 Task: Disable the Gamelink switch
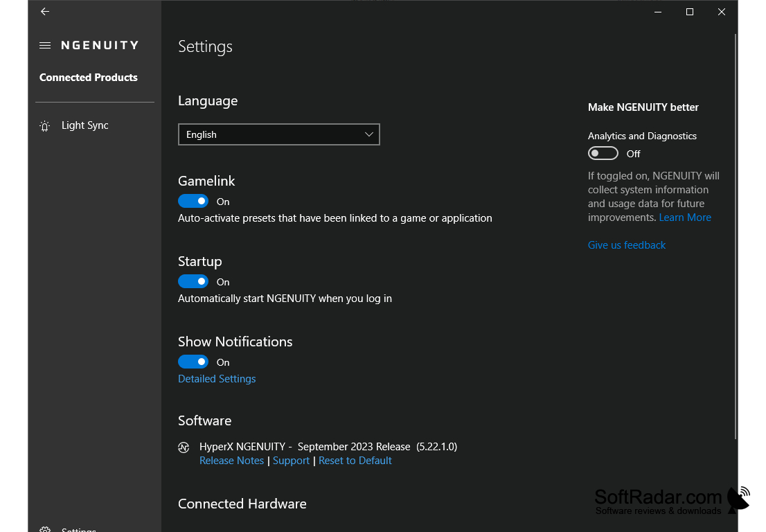click(193, 201)
